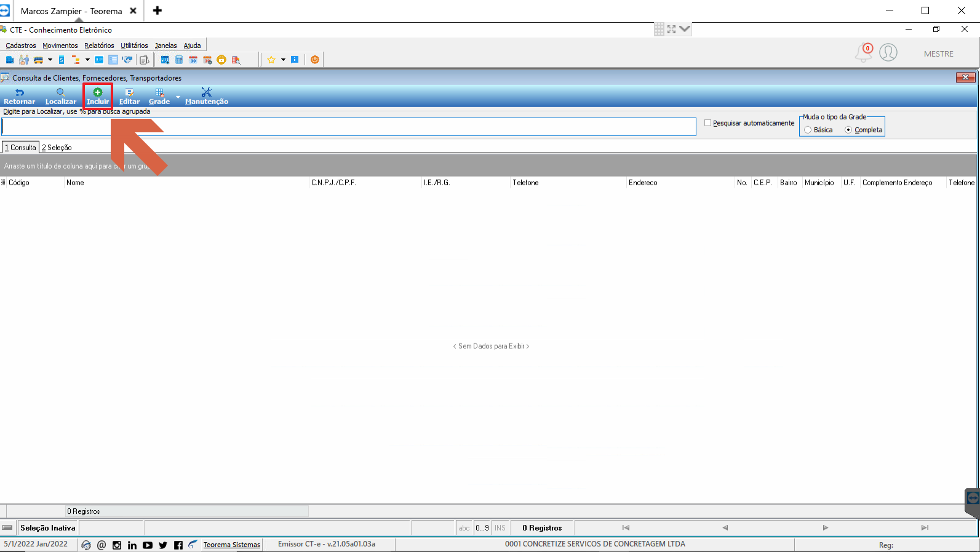Click the handshake icon in toolbar
The height and width of the screenshot is (552, 980).
(x=127, y=60)
